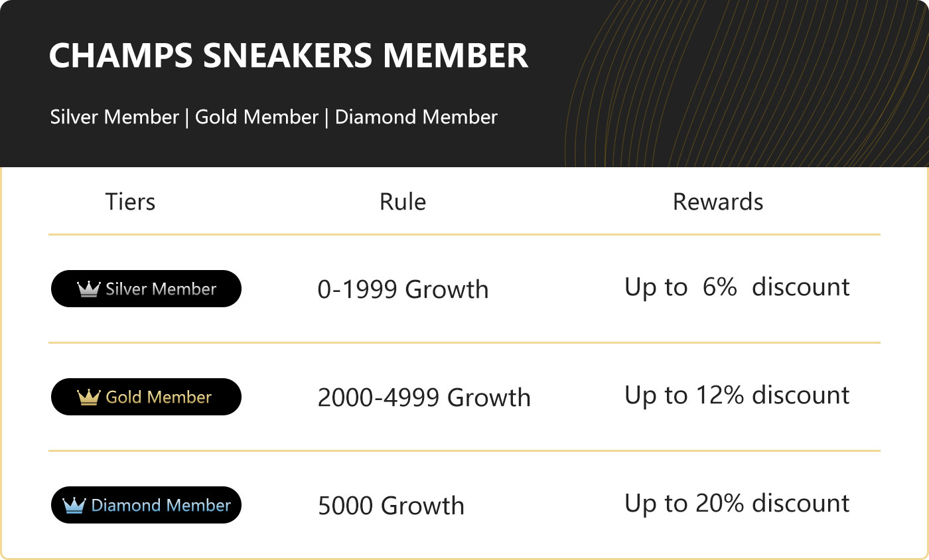This screenshot has width=929, height=560.
Task: Click Gold Member in the header subtitle
Action: pyautogui.click(x=257, y=117)
